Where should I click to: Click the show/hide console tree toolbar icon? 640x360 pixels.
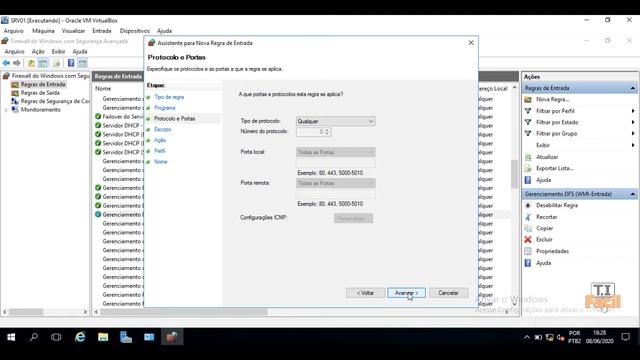pos(43,63)
